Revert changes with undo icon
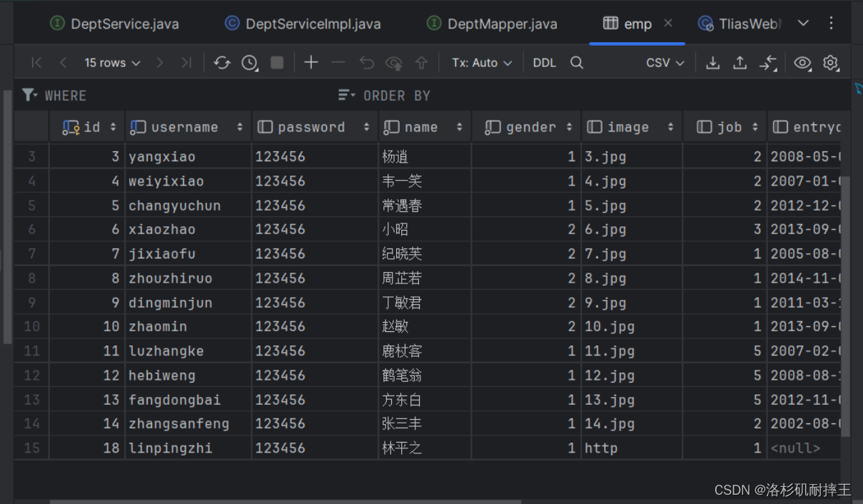Screen dimensions: 863x504 [367, 63]
